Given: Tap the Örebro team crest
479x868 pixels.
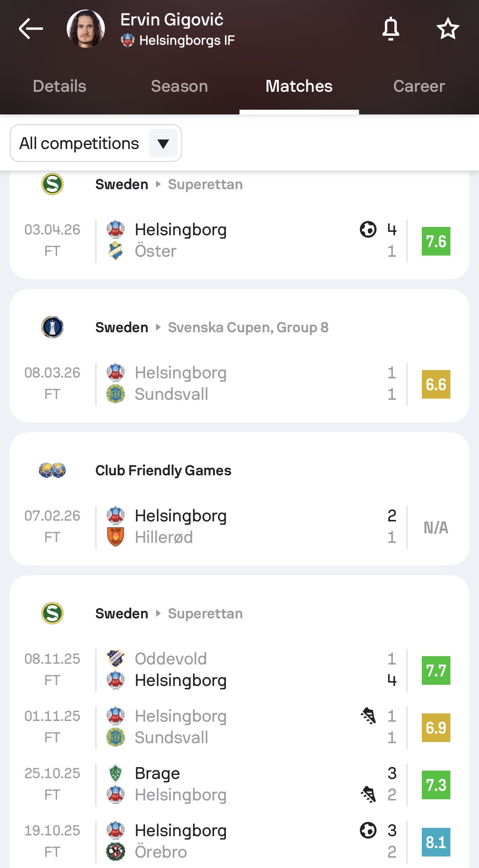Looking at the screenshot, I should point(116,852).
